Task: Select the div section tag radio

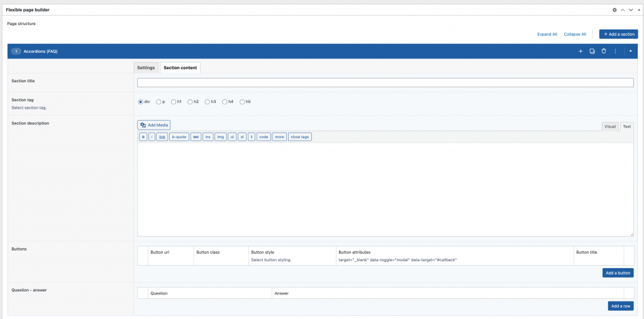Action: [140, 102]
